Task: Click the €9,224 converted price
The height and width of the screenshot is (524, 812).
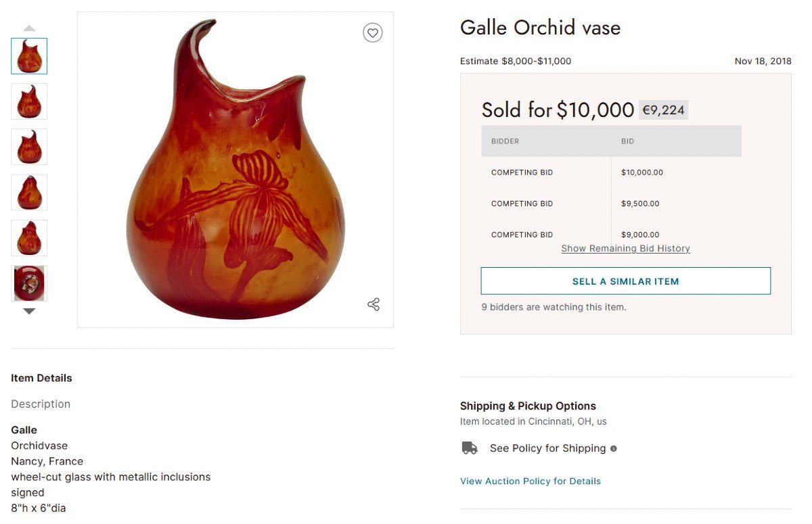Action: (x=663, y=110)
